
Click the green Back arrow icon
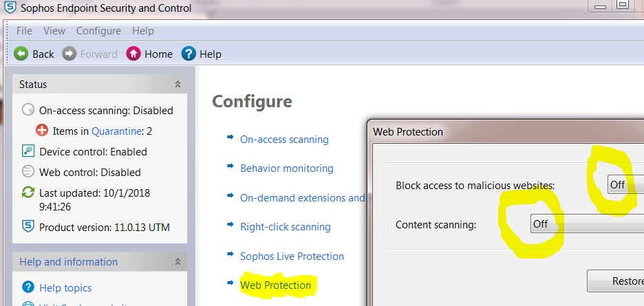(21, 54)
